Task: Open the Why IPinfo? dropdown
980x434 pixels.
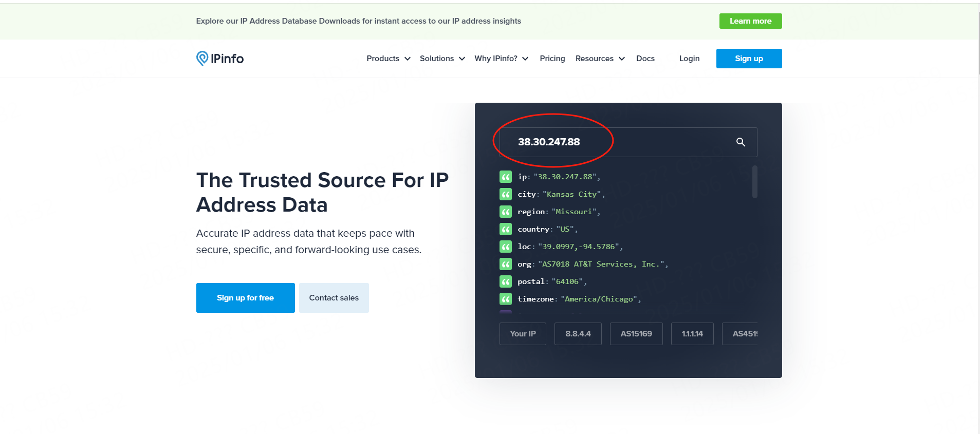Action: (501, 59)
